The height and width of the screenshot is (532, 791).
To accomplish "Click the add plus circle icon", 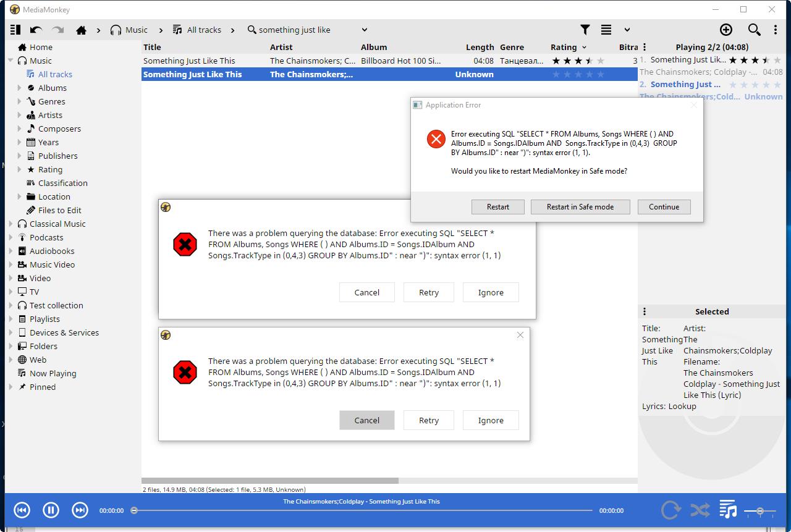I will pyautogui.click(x=726, y=30).
